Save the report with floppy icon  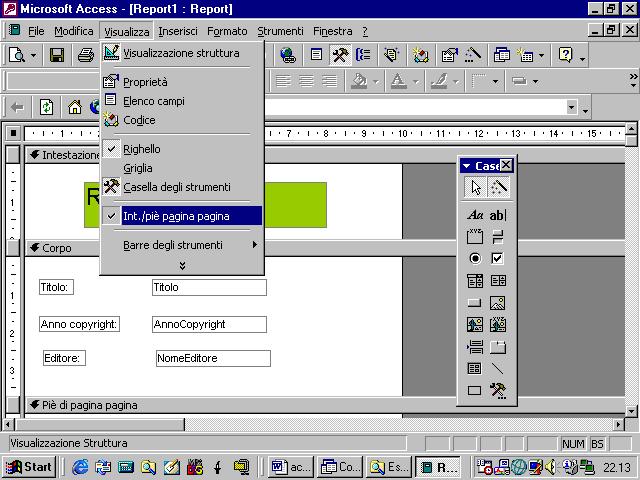point(57,55)
